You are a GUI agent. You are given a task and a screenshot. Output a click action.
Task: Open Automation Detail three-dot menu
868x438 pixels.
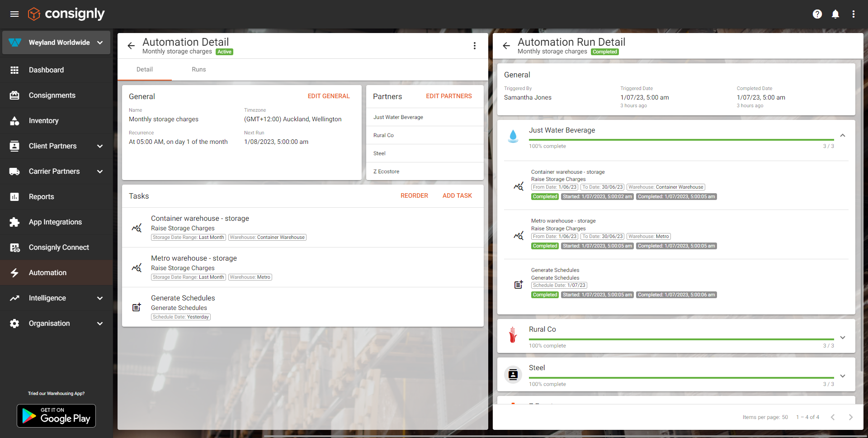(474, 46)
